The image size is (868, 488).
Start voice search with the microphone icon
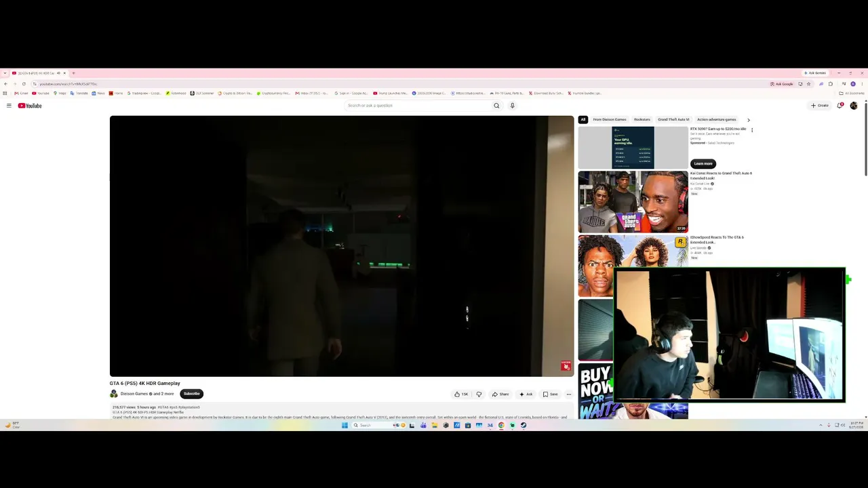(x=512, y=106)
